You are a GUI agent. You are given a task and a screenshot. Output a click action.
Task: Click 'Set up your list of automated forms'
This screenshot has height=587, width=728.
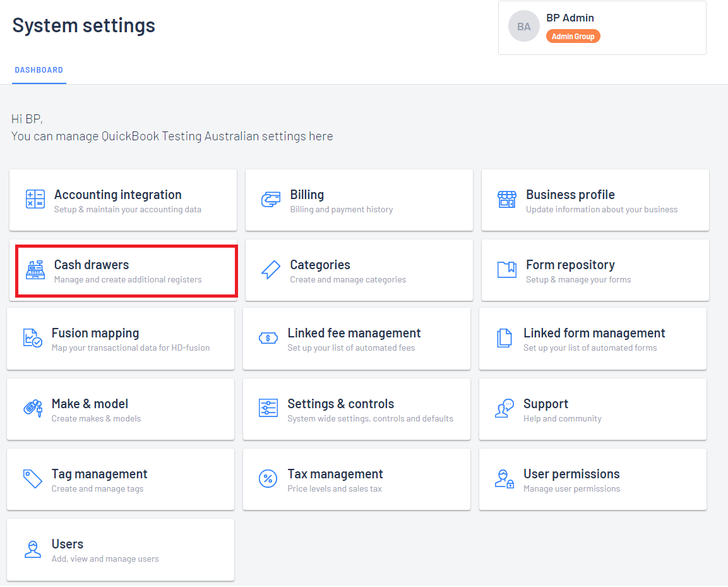[590, 348]
